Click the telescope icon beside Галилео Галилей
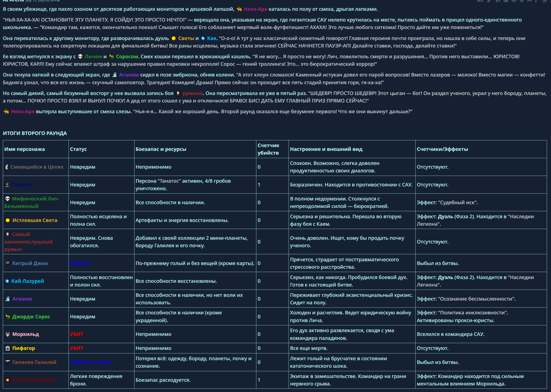551x392 pixels. [8, 362]
